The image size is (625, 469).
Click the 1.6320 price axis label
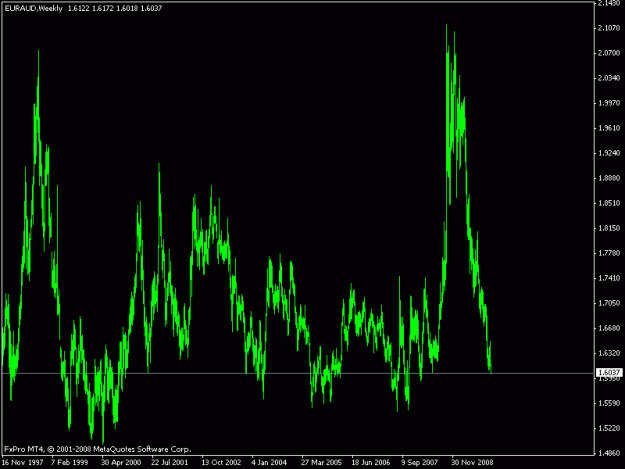609,353
